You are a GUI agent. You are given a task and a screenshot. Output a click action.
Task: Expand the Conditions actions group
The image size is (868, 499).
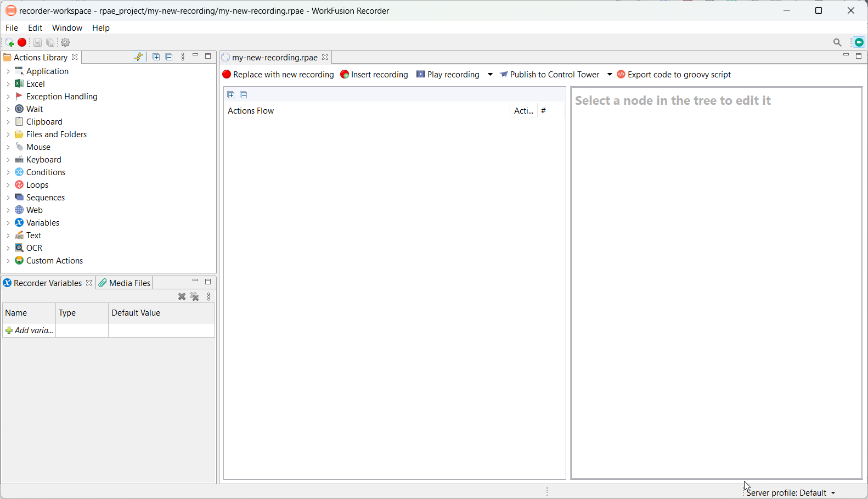(x=8, y=172)
